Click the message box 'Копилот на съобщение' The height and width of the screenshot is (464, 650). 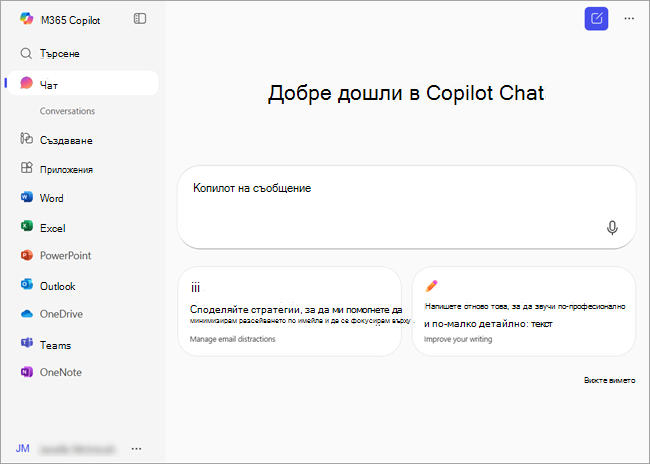coord(406,207)
